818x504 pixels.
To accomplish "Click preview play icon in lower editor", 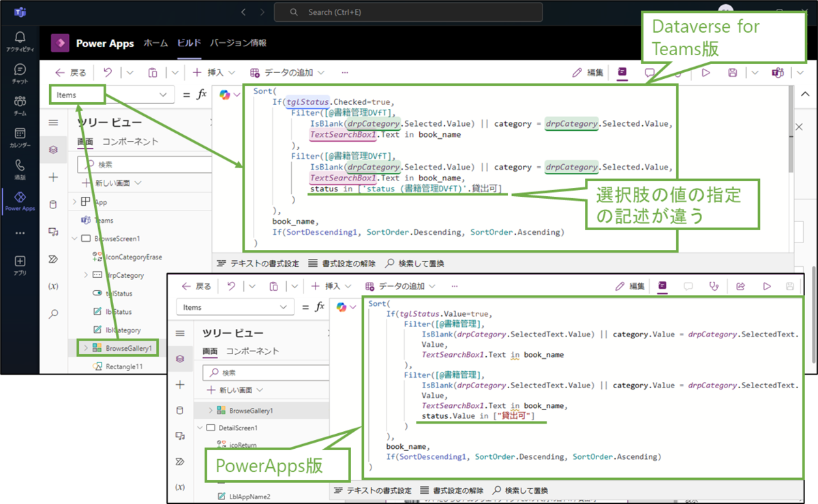I will point(767,286).
